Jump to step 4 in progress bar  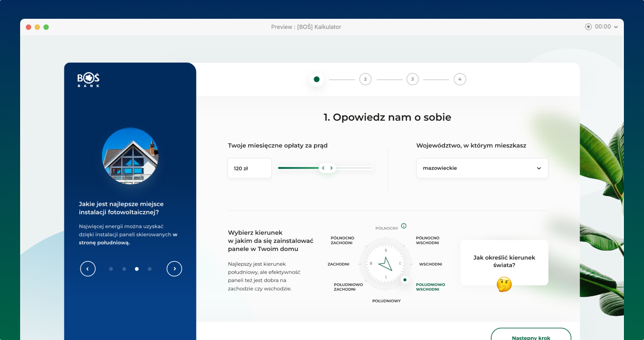tap(459, 80)
